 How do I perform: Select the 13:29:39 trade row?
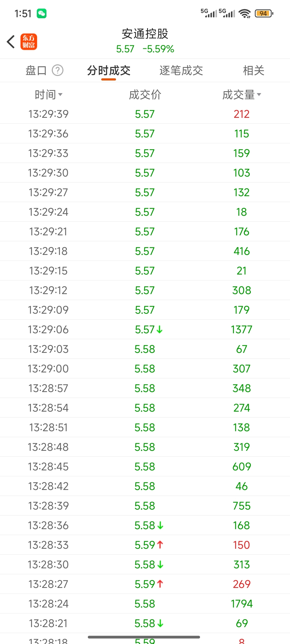[x=145, y=114]
